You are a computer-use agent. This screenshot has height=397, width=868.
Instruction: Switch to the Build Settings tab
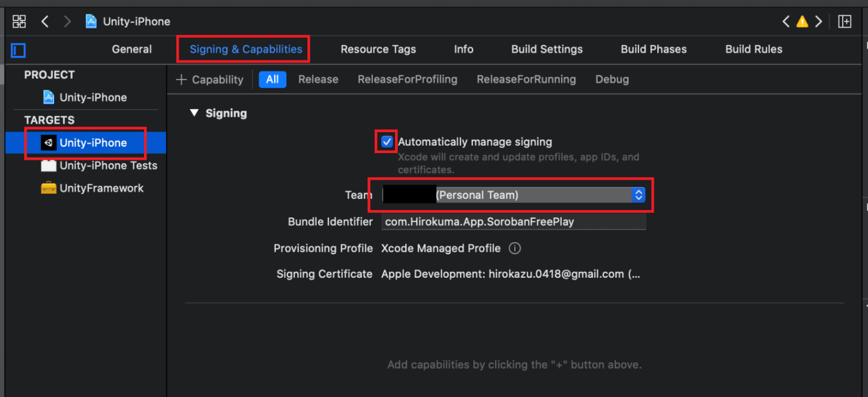(x=546, y=49)
